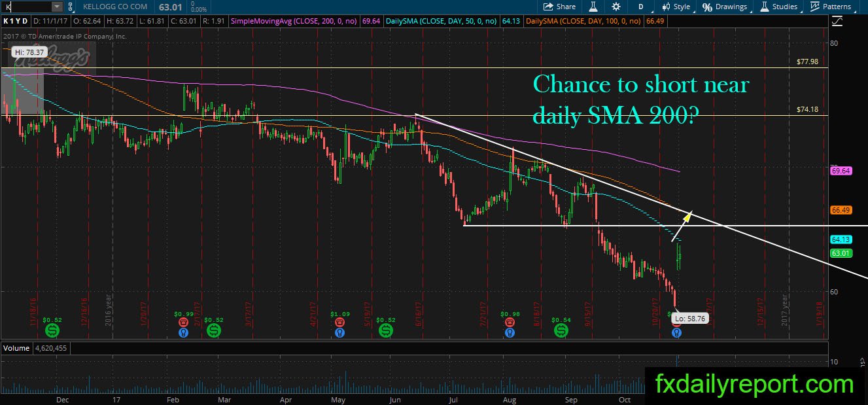
Task: Click the $0.52 dividend icon near June
Action: point(386,332)
